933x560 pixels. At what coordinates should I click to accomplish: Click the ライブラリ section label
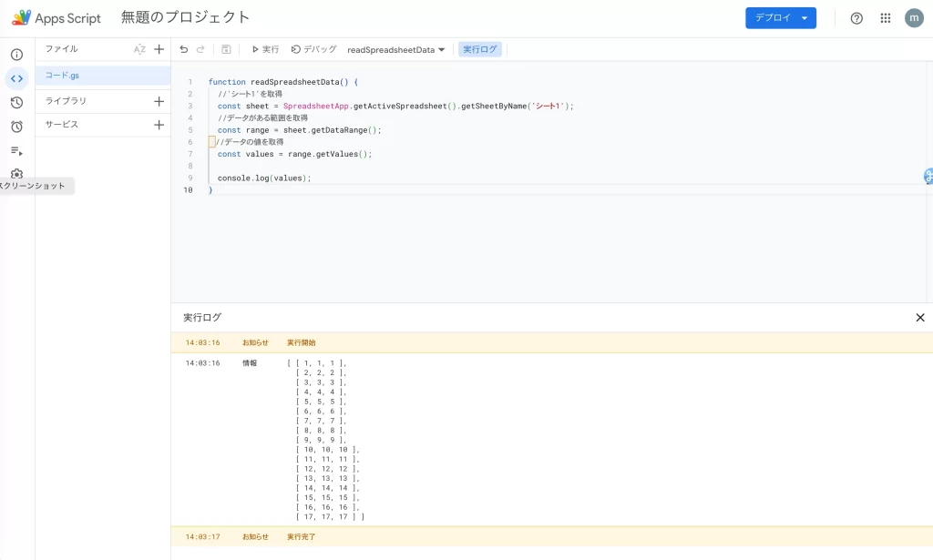(x=66, y=101)
